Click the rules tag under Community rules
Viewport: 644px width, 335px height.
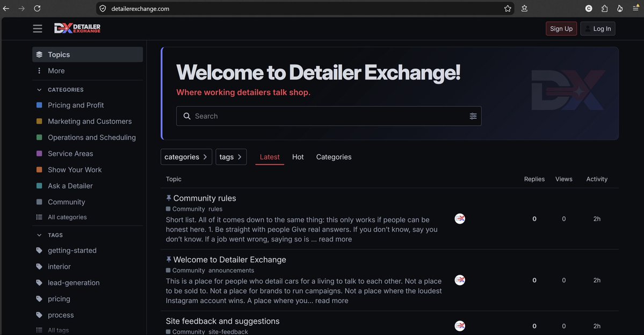215,209
